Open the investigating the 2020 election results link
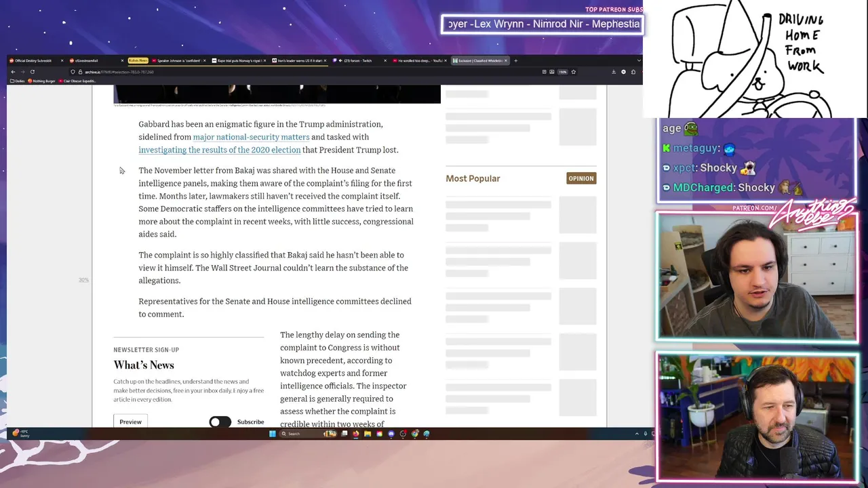This screenshot has width=868, height=488. [220, 150]
